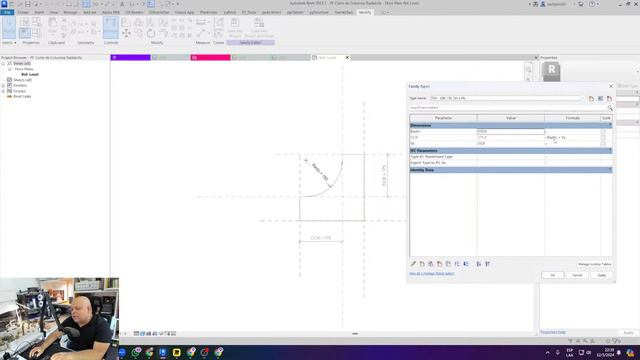Sort parameters in ascending order
The height and width of the screenshot is (360, 640).
coord(479,264)
